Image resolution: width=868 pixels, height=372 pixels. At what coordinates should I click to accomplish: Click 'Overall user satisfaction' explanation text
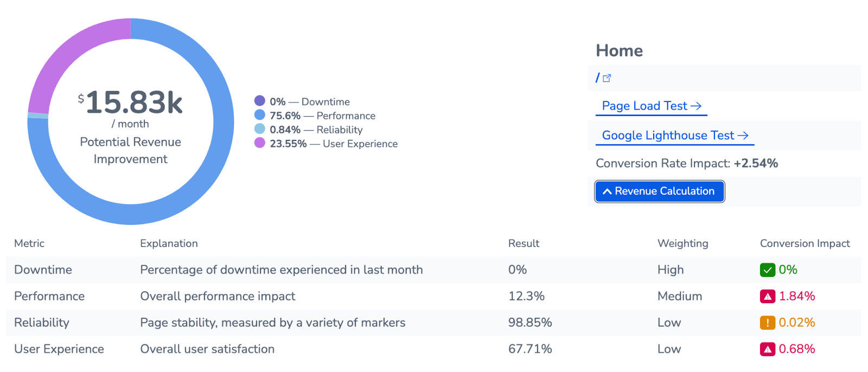pos(207,349)
